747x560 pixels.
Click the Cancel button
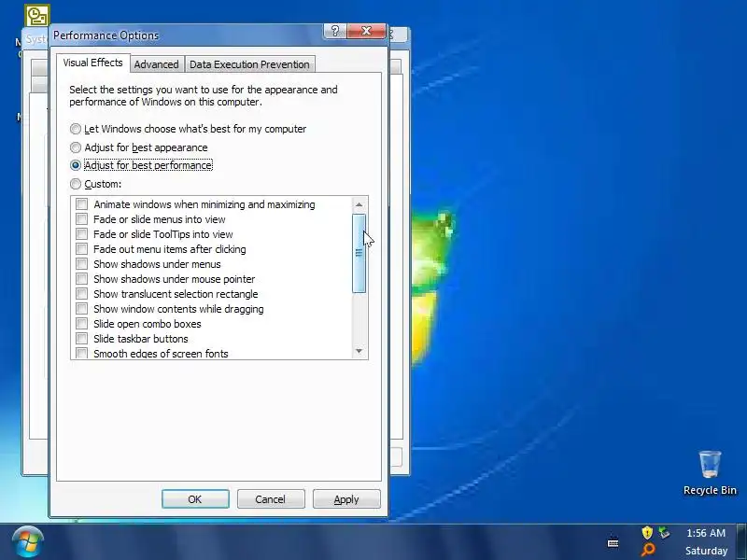coord(271,499)
